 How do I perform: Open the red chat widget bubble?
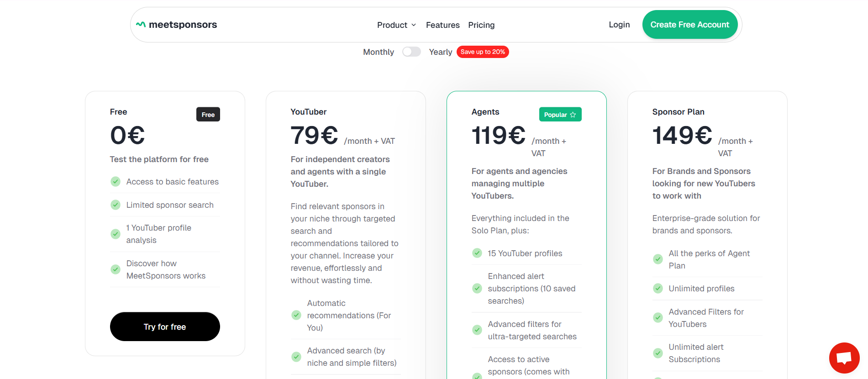point(844,358)
